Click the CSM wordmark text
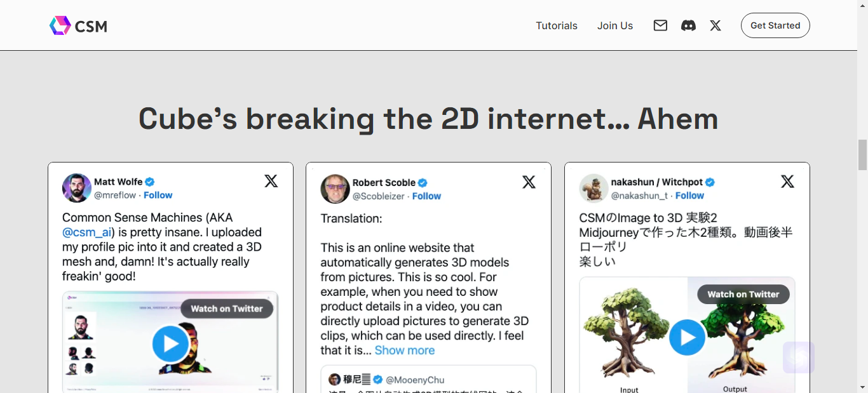 [x=91, y=26]
